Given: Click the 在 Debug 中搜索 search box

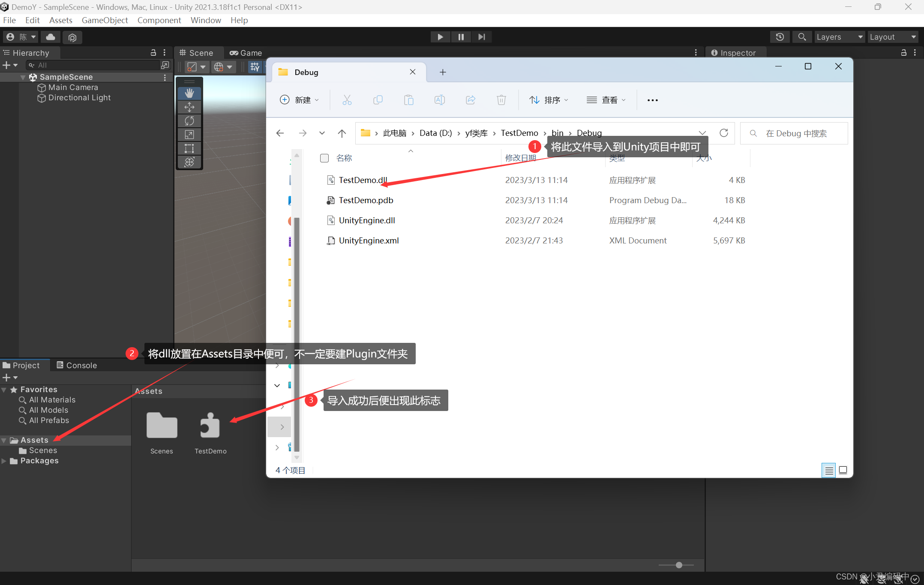Looking at the screenshot, I should click(794, 133).
